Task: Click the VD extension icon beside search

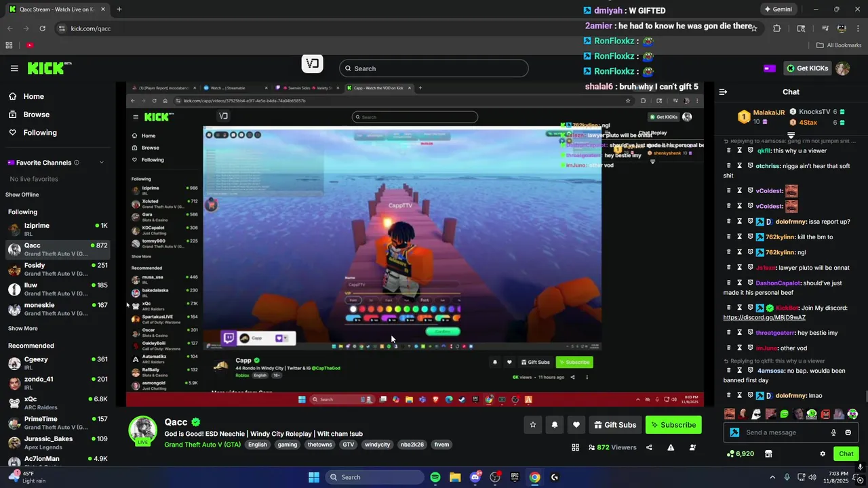Action: pyautogui.click(x=313, y=64)
